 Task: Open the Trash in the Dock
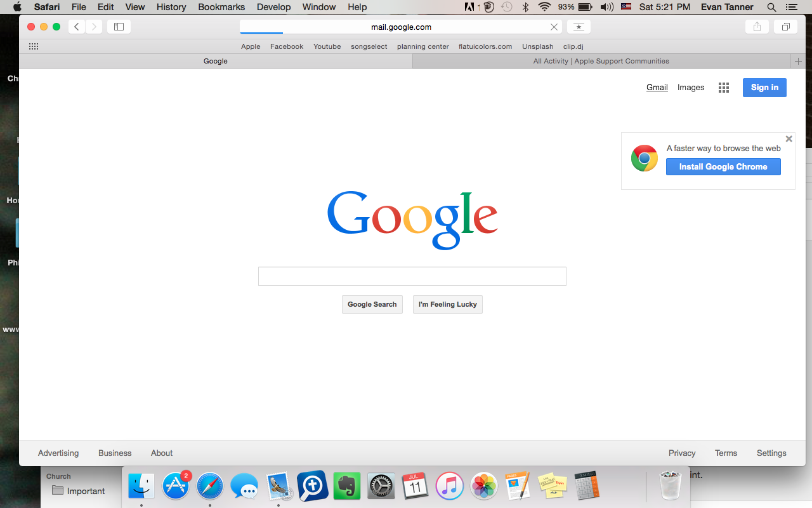coord(671,486)
